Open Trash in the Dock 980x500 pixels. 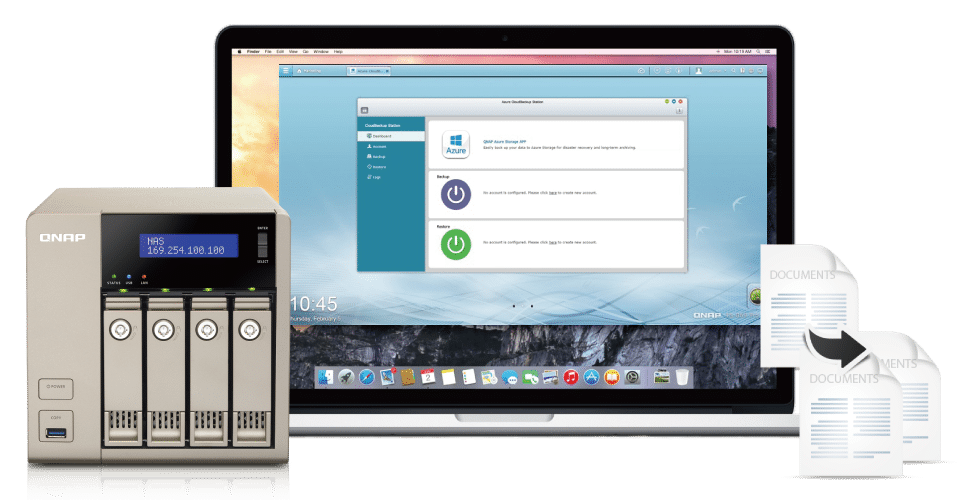(682, 377)
